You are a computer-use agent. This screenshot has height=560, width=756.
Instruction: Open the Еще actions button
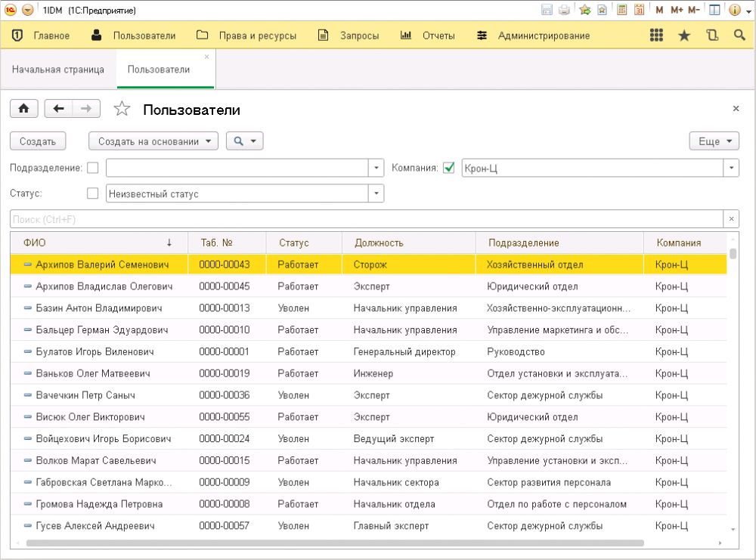pyautogui.click(x=714, y=141)
